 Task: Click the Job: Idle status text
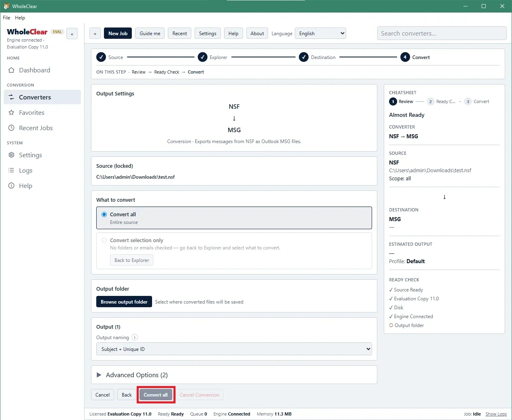pyautogui.click(x=472, y=414)
